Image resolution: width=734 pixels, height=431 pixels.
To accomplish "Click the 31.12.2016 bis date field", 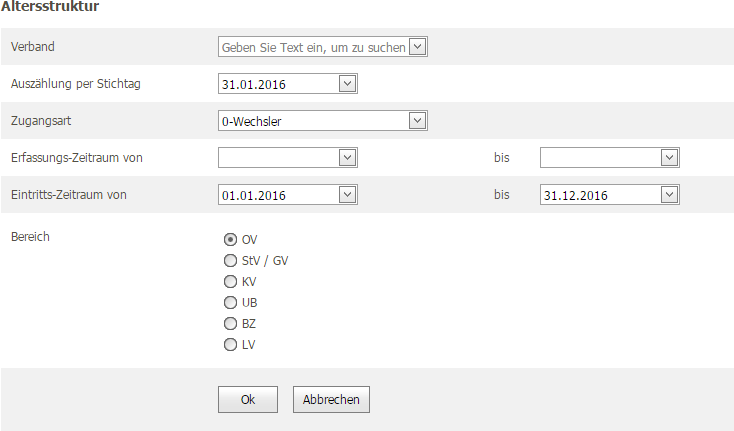I will pos(601,195).
